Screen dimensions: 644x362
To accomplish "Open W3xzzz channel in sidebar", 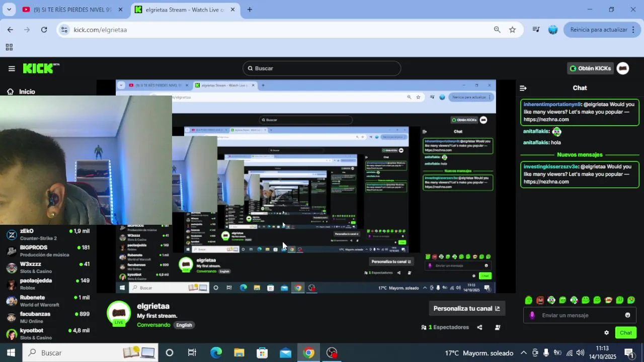I will [x=48, y=267].
